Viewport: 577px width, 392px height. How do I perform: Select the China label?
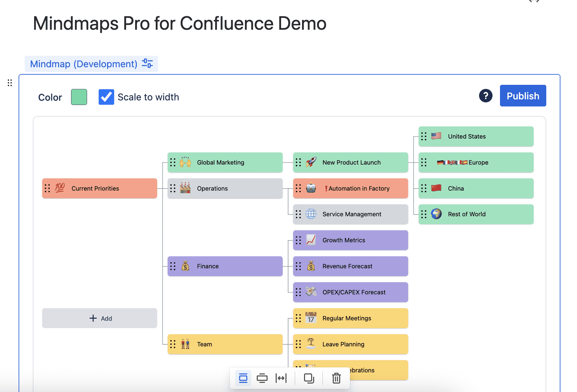[456, 189]
